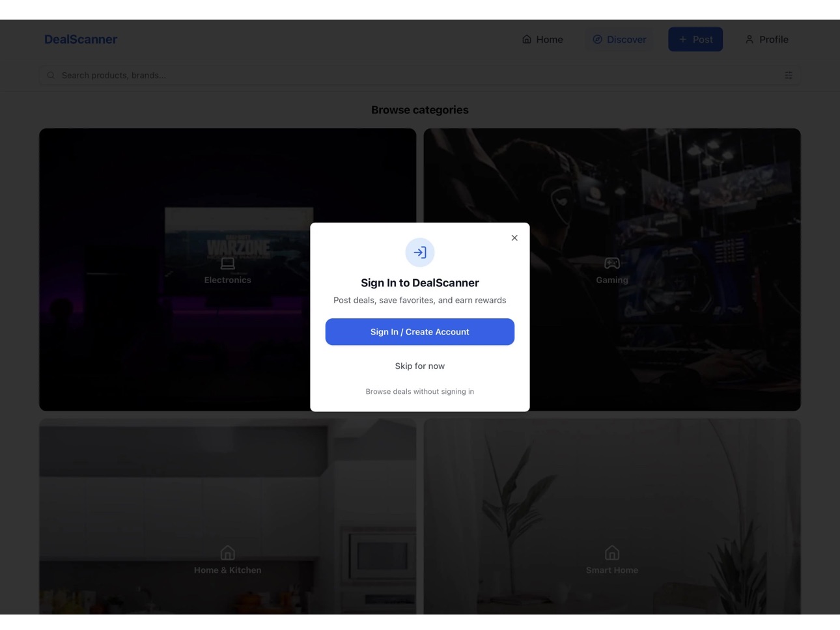Click the Post button in the header
This screenshot has width=840, height=630.
tap(695, 39)
